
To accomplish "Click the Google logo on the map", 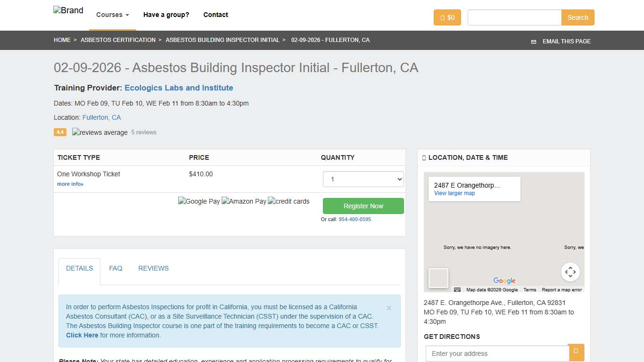I will click(x=504, y=281).
